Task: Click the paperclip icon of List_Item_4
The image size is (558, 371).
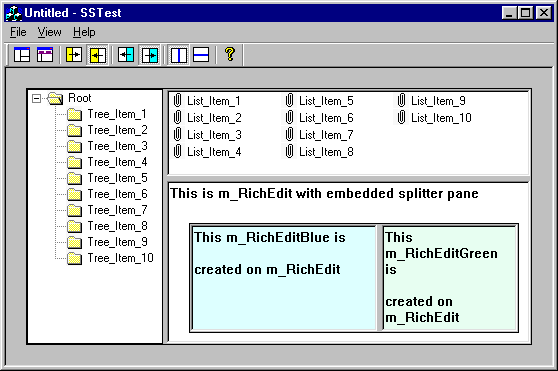Action: coord(177,152)
